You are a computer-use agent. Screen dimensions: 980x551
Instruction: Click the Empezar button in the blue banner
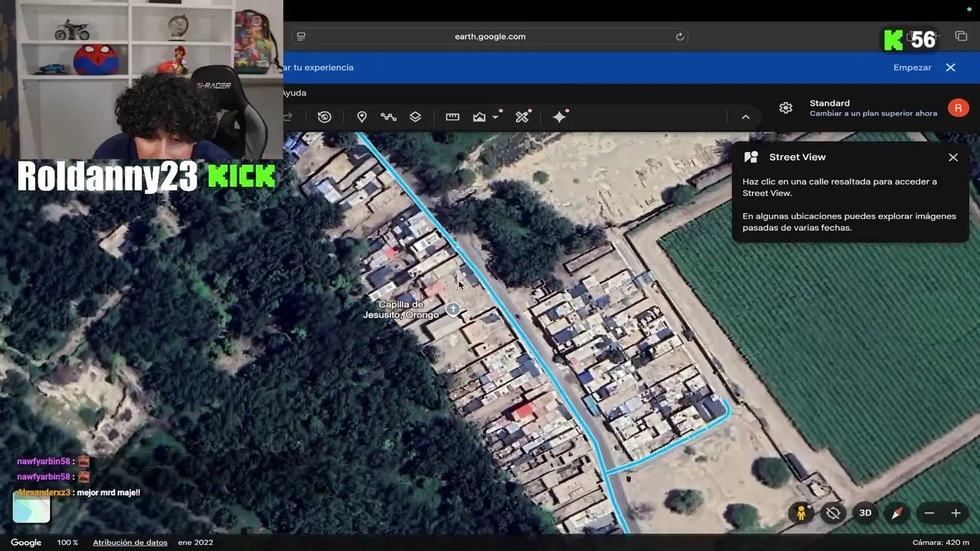pyautogui.click(x=913, y=67)
